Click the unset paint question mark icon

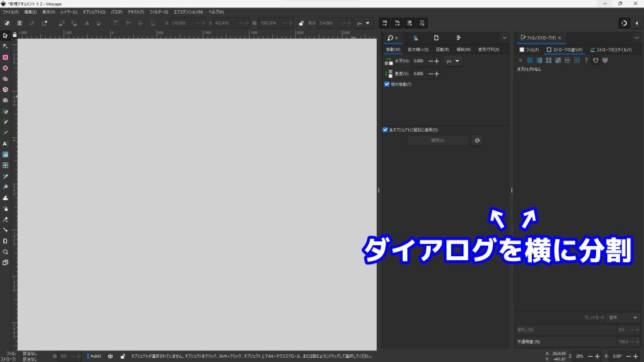(586, 60)
